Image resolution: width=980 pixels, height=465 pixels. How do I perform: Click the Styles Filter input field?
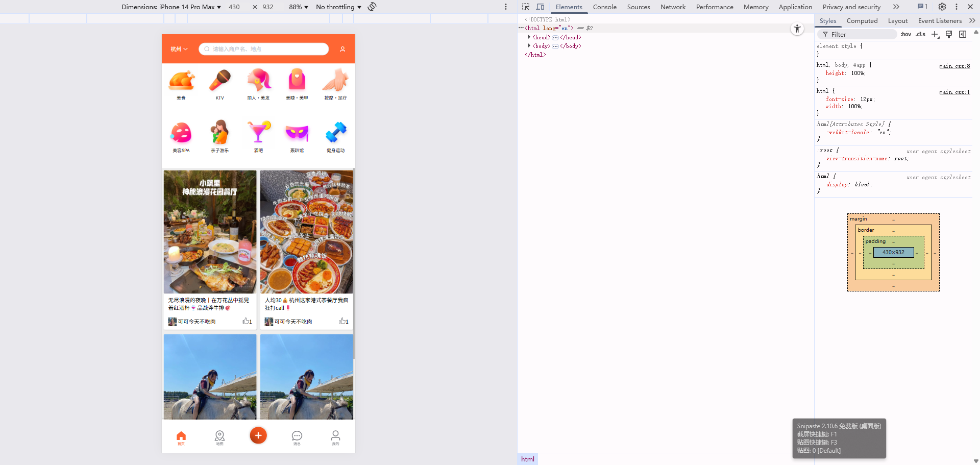coord(857,34)
